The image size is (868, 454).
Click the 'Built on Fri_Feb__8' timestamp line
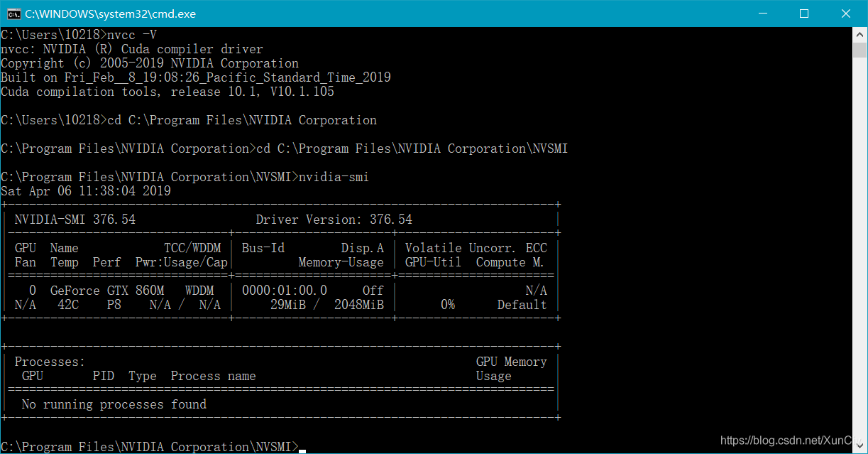coord(196,77)
